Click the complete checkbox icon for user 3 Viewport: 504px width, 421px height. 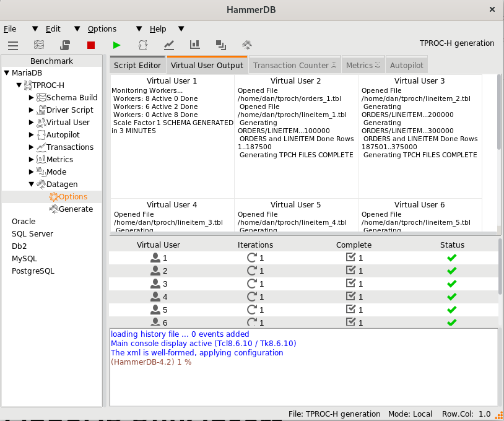click(x=350, y=284)
